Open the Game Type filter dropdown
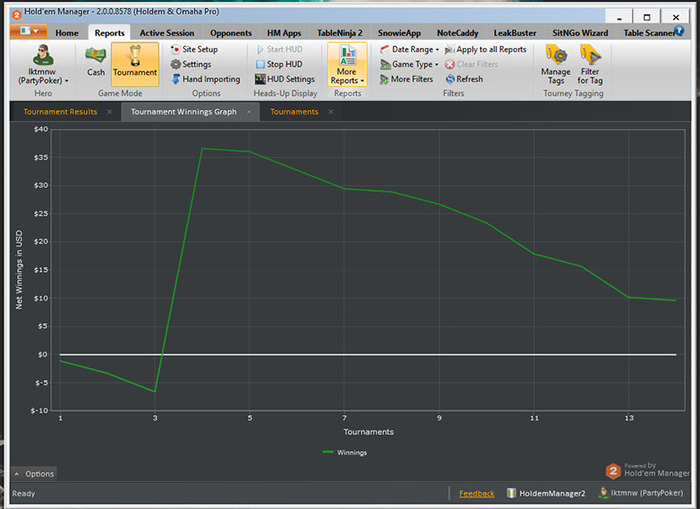This screenshot has width=700, height=509. pos(409,64)
